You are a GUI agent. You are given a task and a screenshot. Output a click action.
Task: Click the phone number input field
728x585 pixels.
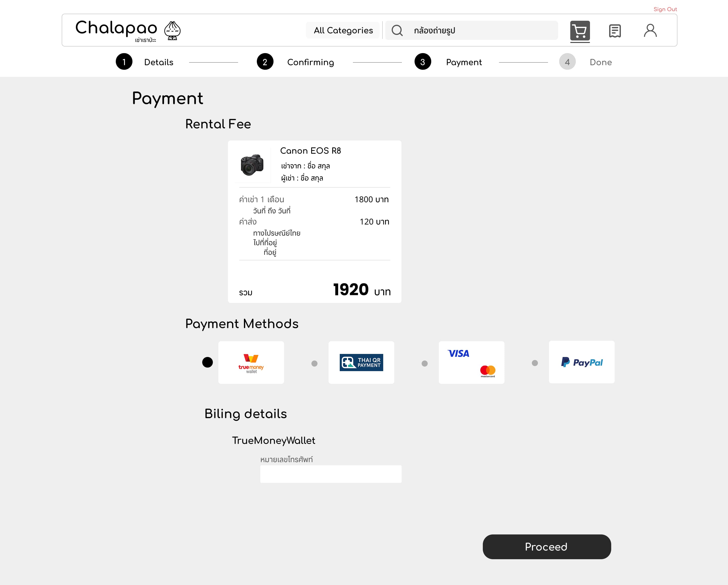[x=331, y=474]
